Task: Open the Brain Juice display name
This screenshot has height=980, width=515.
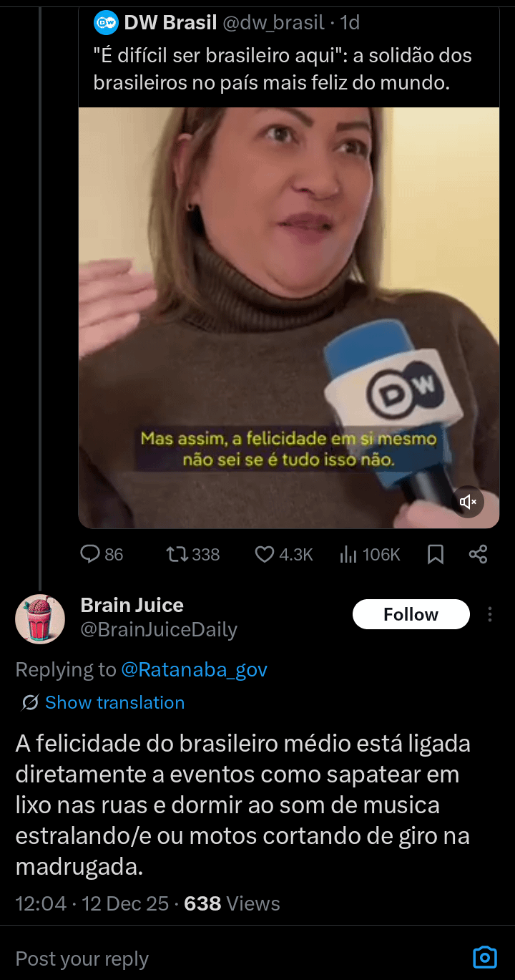Action: (x=132, y=605)
